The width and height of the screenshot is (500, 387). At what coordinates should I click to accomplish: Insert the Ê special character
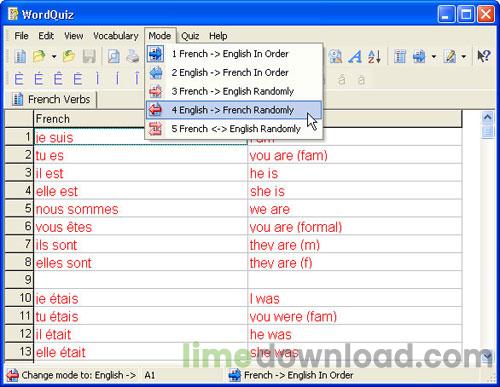click(x=58, y=79)
